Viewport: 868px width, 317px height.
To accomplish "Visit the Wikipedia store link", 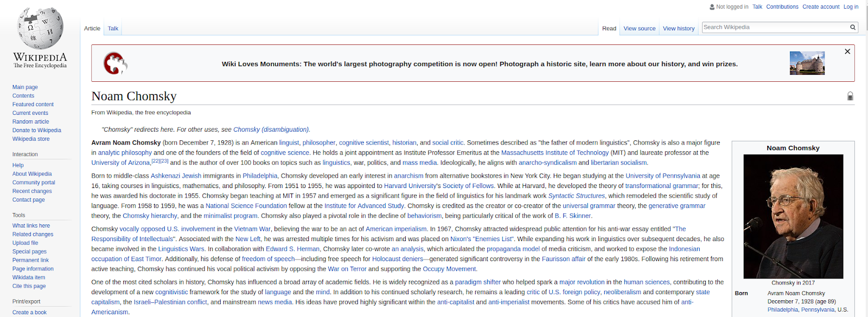I will coord(31,139).
